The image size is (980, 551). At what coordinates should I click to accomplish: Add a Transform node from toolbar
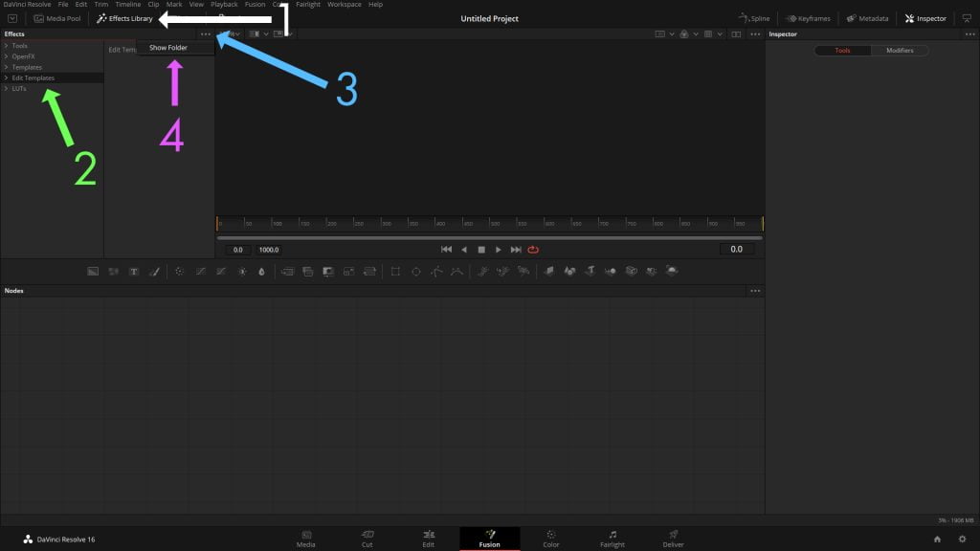click(369, 271)
